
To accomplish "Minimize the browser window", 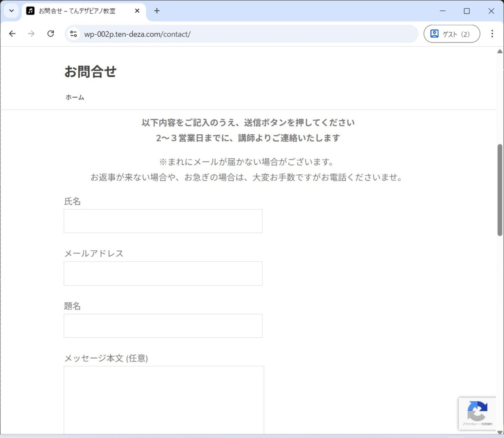I will (442, 11).
